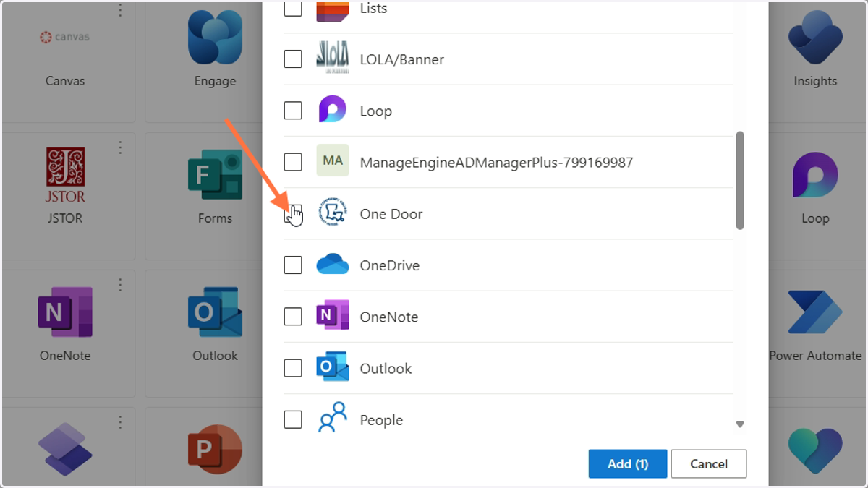Image resolution: width=868 pixels, height=488 pixels.
Task: Open JSTOR tile more options menu
Action: pyautogui.click(x=120, y=147)
